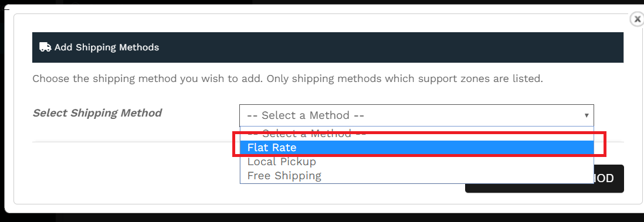Click the sentence Only shipping methods which support zones
The image size is (644, 222).
tap(405, 78)
